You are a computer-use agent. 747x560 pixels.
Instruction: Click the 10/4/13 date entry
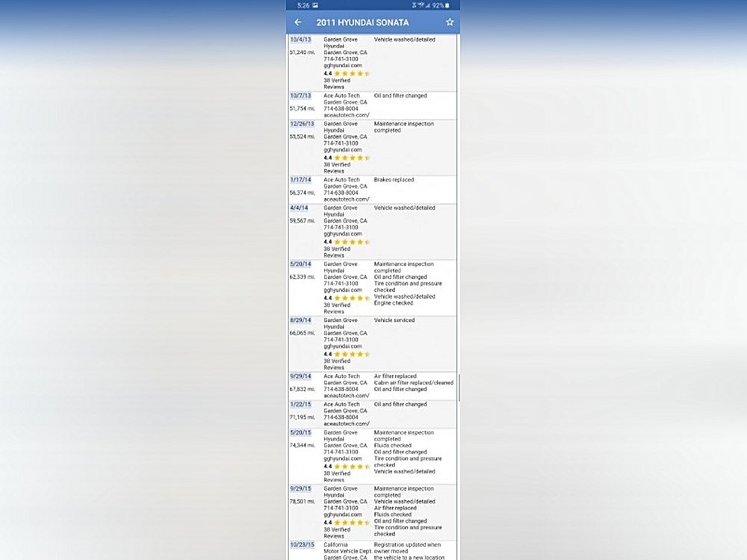(x=300, y=40)
